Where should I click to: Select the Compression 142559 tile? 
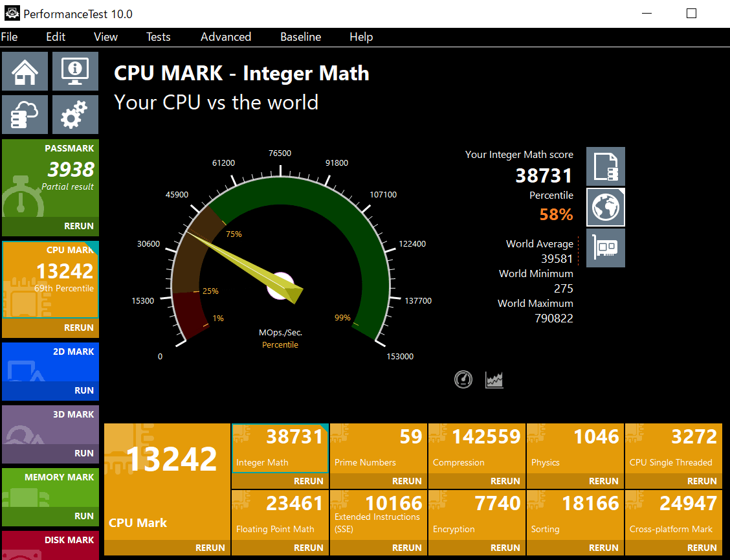pos(477,448)
